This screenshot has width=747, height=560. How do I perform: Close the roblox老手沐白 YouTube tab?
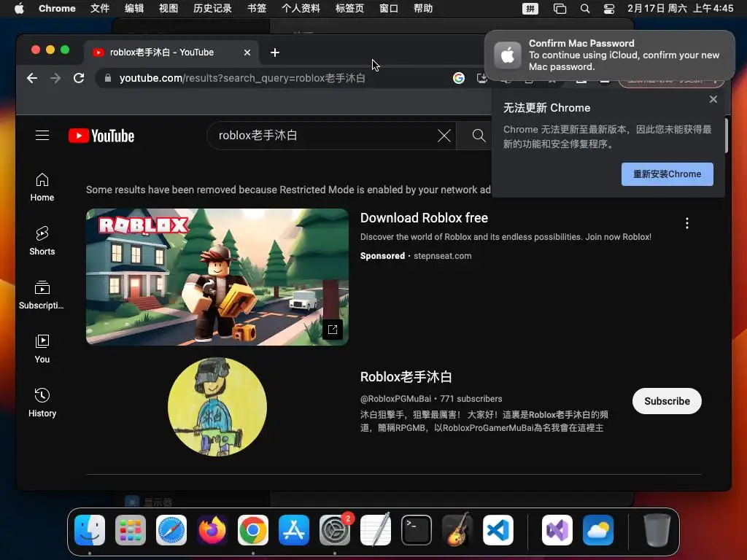(247, 52)
